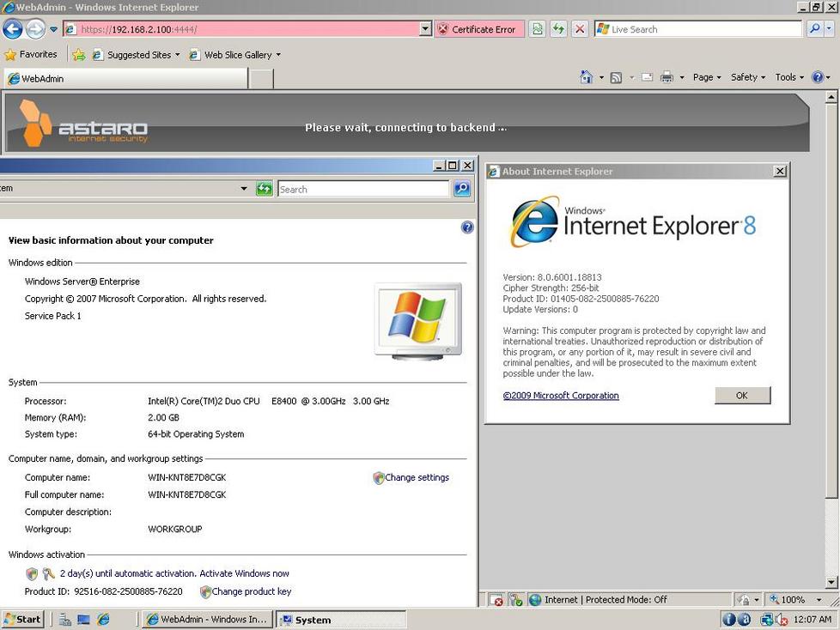
Task: Click the popup blocked status bar icon
Action: (496, 599)
